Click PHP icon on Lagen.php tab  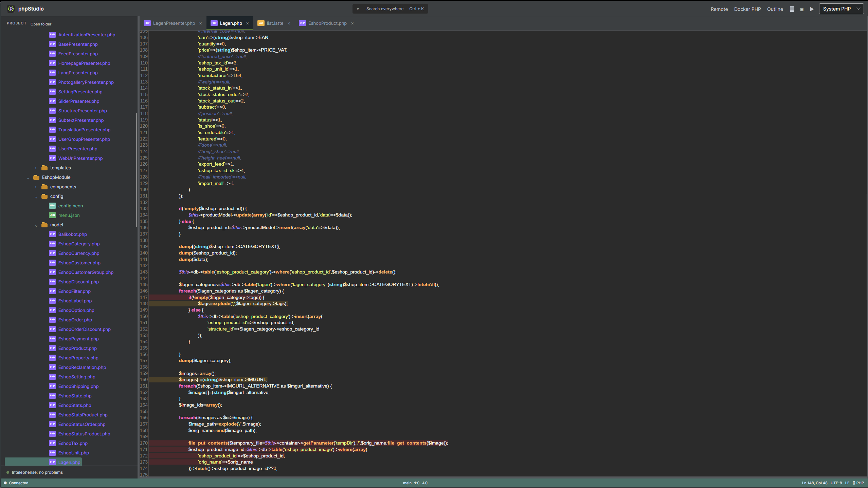pyautogui.click(x=214, y=23)
